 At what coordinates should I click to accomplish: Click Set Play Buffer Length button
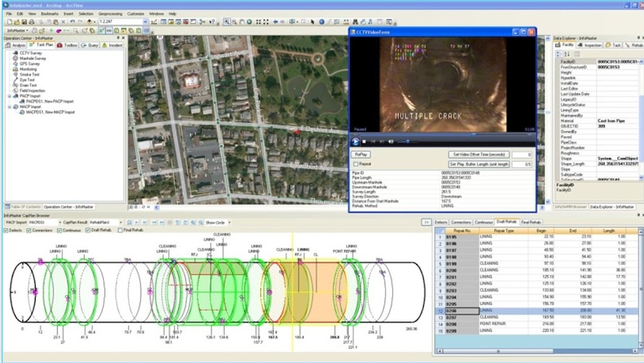tap(479, 164)
